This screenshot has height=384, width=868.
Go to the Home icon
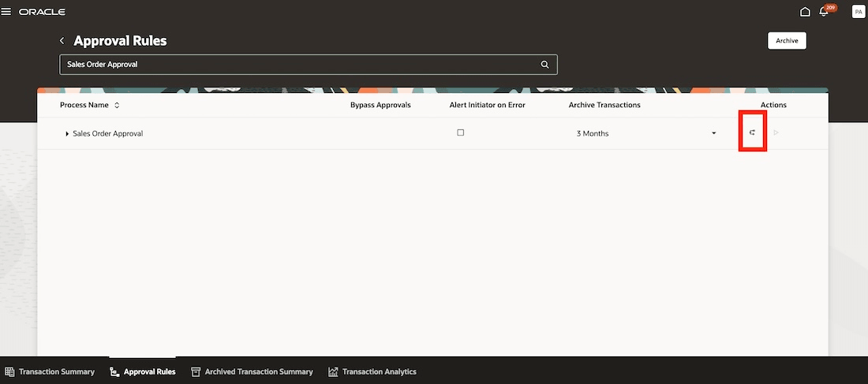click(806, 12)
